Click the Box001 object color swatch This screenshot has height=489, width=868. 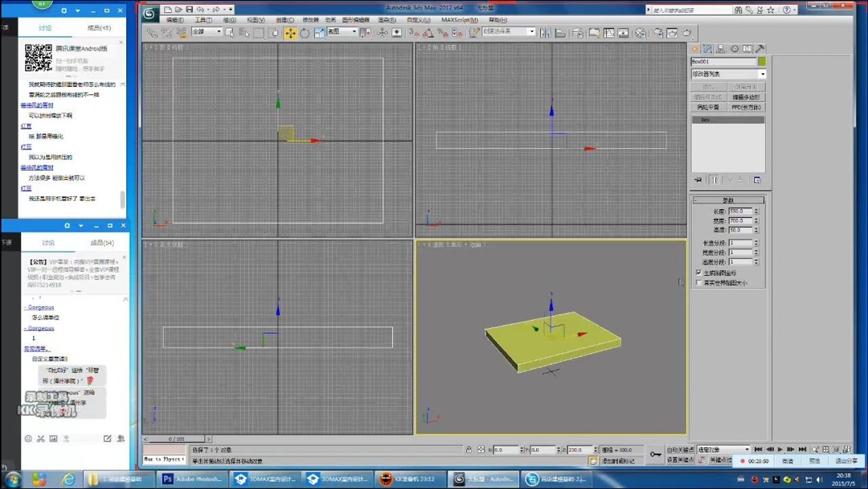point(763,61)
